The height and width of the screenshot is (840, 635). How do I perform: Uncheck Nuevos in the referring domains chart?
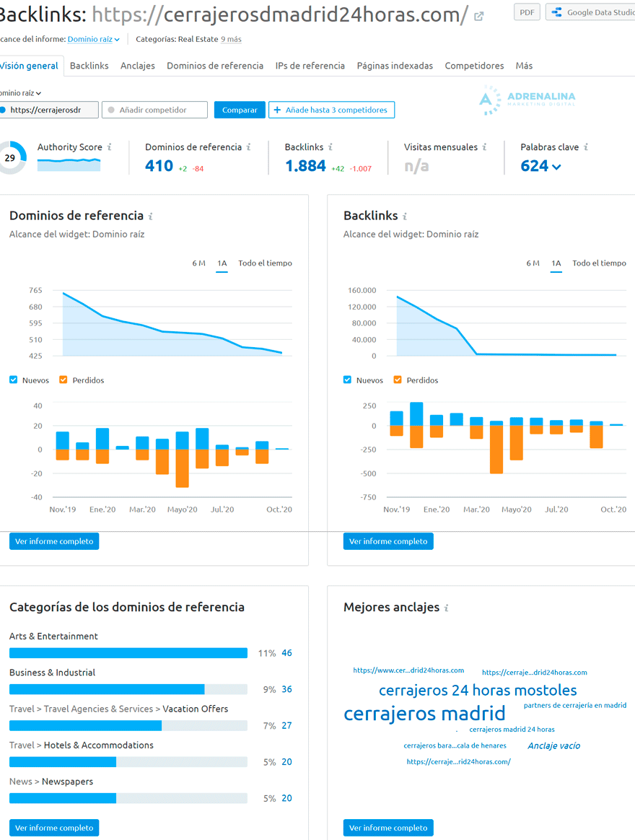[12, 380]
